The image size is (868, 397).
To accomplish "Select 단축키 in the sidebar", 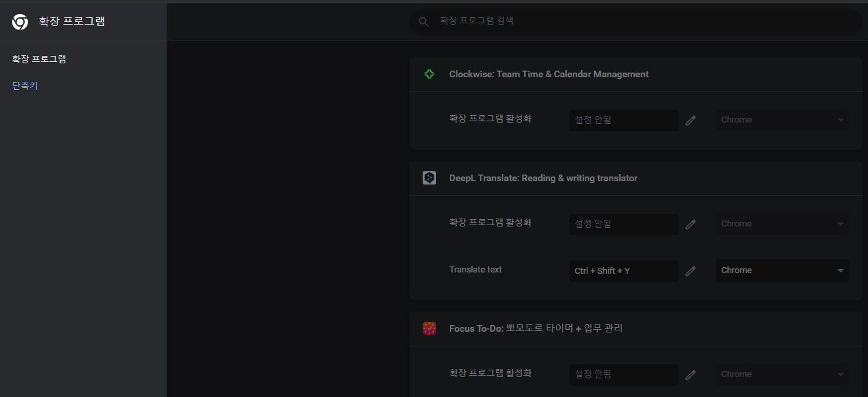I will [x=25, y=86].
